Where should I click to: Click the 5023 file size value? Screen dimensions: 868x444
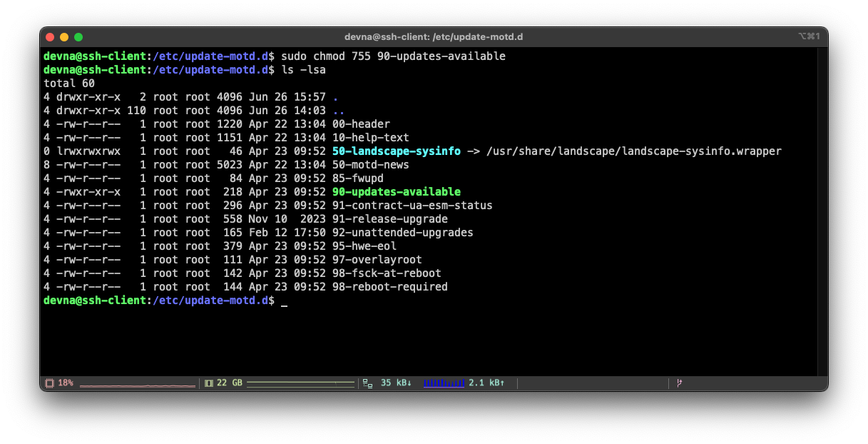pyautogui.click(x=230, y=165)
